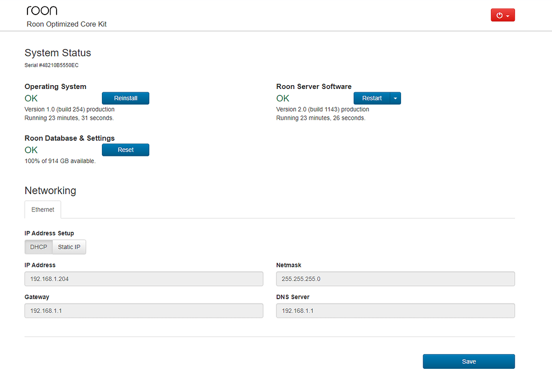This screenshot has height=392, width=552.
Task: Click the IP Address input field
Action: click(143, 279)
